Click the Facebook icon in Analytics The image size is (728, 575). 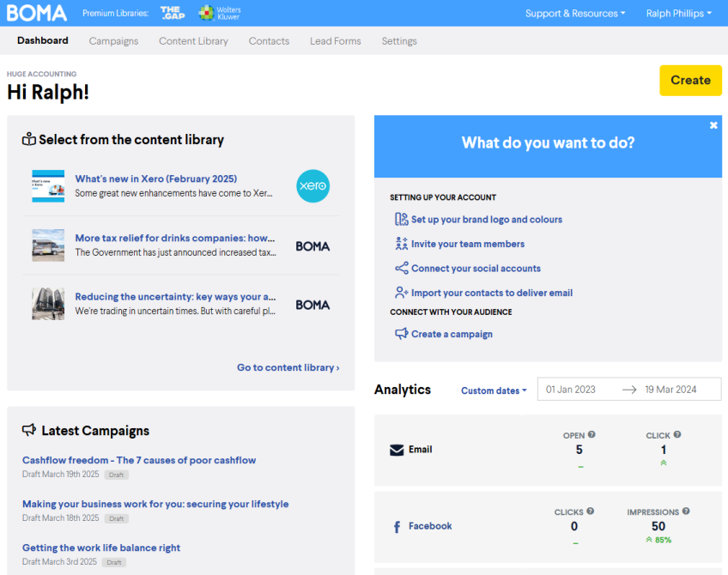[397, 526]
